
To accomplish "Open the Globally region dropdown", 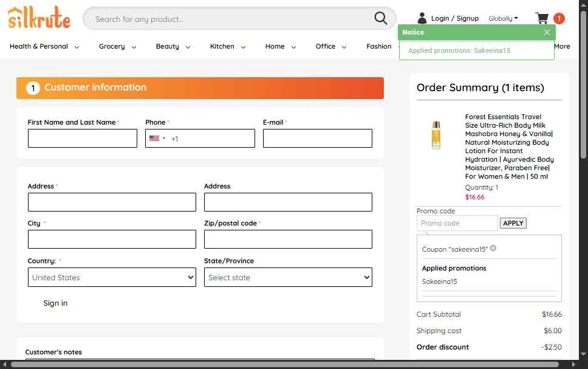I will [x=503, y=18].
